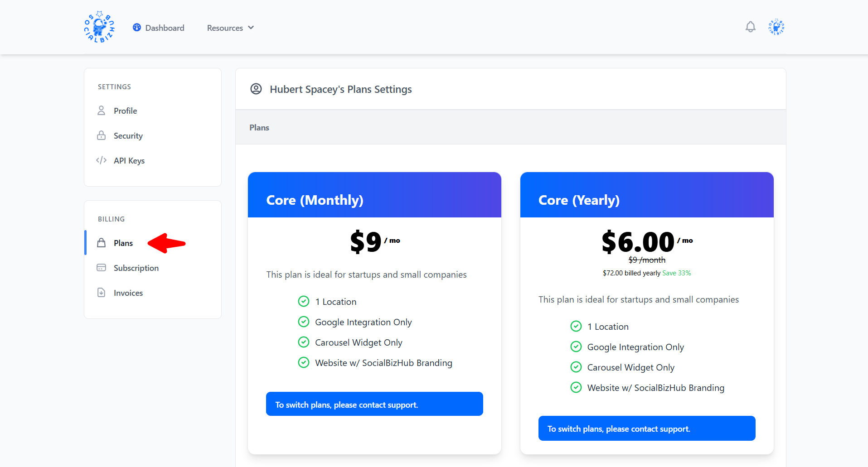The height and width of the screenshot is (467, 868).
Task: Open notifications bell
Action: (751, 27)
